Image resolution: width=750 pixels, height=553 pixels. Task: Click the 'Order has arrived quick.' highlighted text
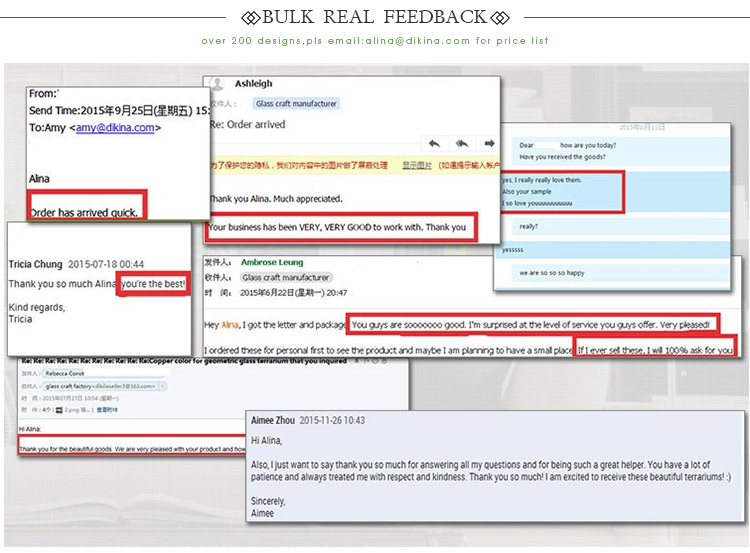tap(86, 212)
